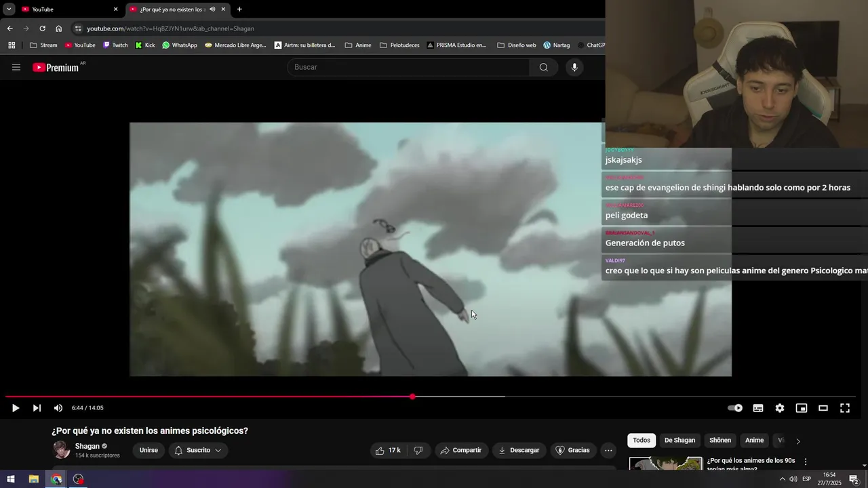
Task: Open the Shagan channel avatar
Action: (x=62, y=450)
